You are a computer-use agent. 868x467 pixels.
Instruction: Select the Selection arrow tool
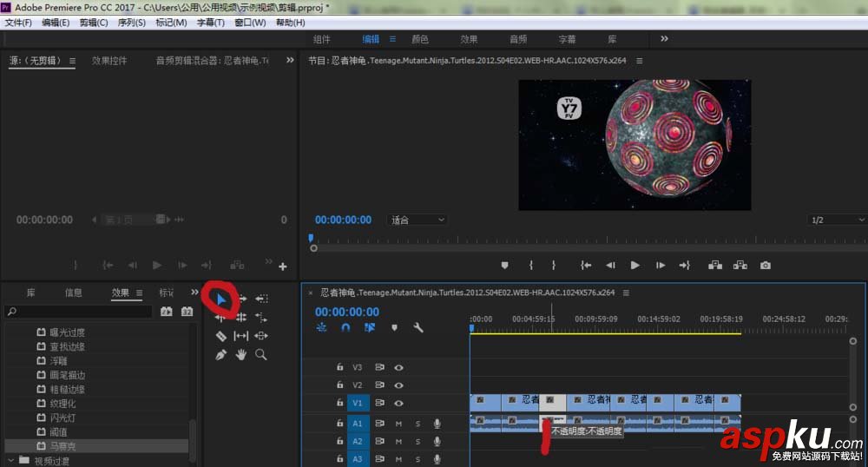coord(221,299)
